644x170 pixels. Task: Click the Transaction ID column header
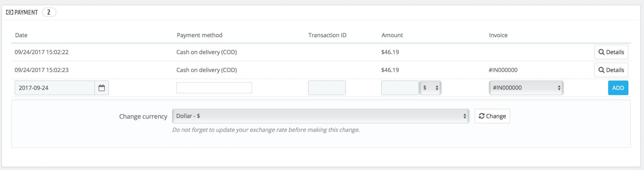point(327,35)
